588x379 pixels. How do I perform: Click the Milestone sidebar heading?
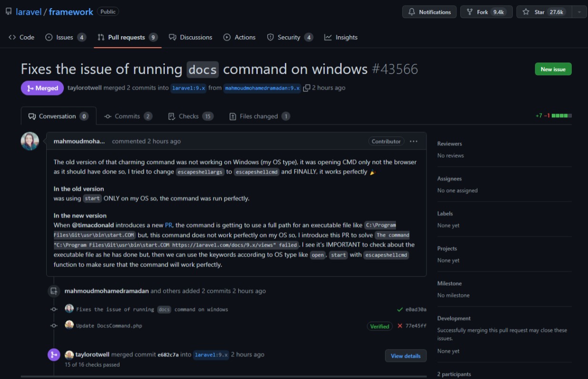coord(448,283)
